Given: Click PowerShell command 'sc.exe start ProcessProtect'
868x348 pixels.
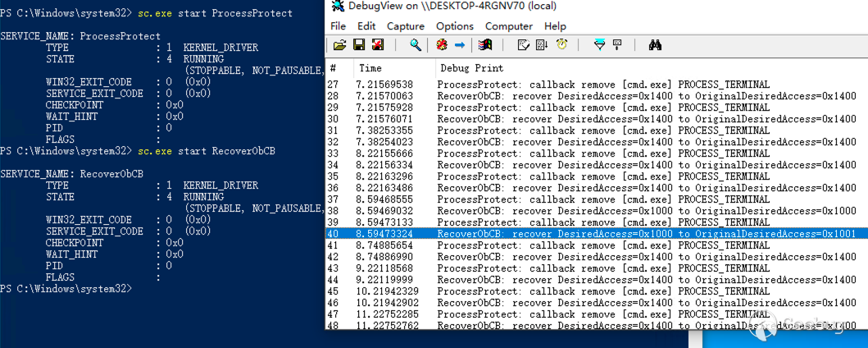Looking at the screenshot, I should click(216, 13).
